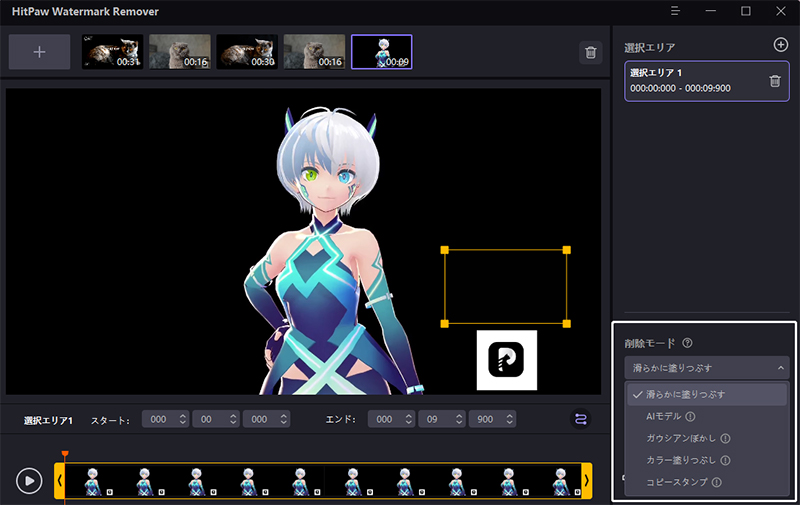Choose the AIモデル removal mode

click(x=664, y=416)
